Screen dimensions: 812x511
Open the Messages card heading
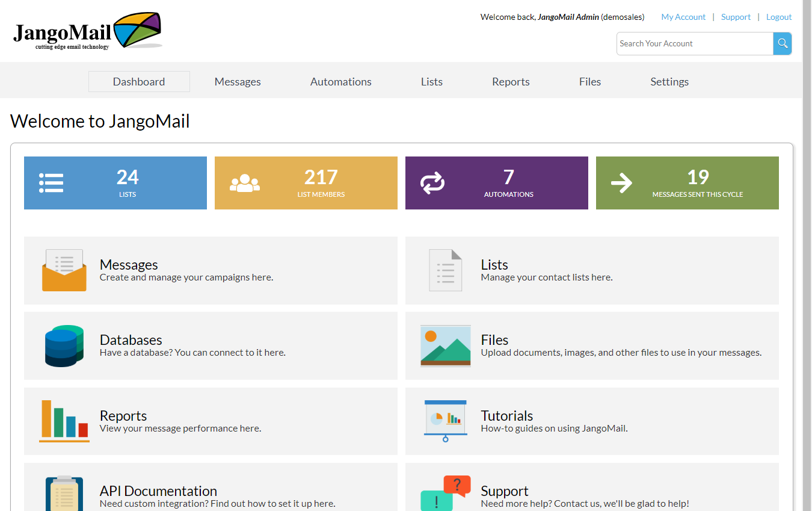point(129,265)
